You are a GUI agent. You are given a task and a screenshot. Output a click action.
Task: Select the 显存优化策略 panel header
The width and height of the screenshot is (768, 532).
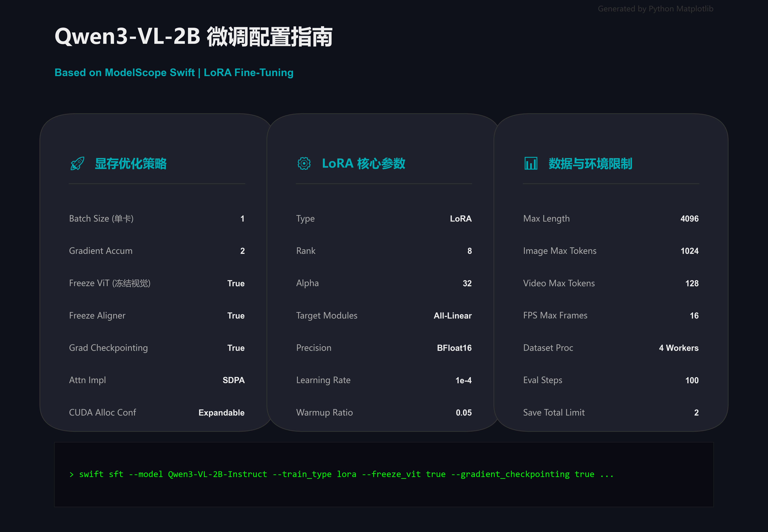pos(131,164)
